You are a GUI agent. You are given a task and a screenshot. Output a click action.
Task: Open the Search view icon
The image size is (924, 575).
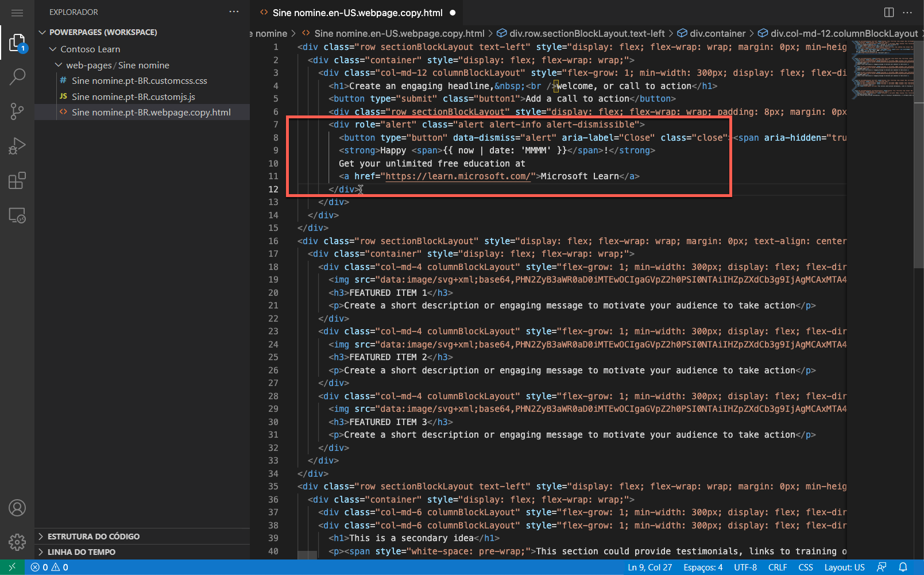coord(17,77)
